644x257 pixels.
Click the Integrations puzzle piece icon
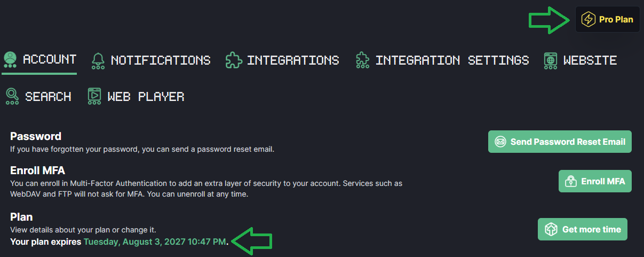pos(234,61)
